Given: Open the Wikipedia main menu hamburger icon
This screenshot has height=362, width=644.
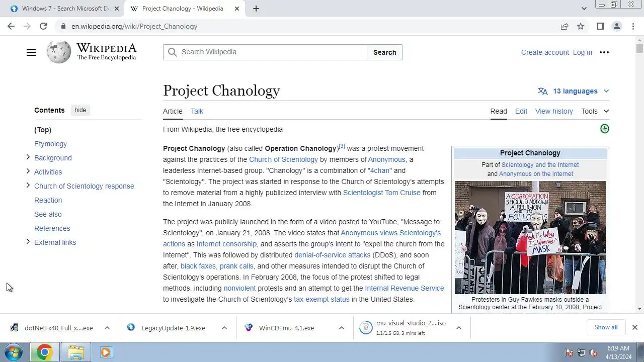Looking at the screenshot, I should pyautogui.click(x=31, y=52).
